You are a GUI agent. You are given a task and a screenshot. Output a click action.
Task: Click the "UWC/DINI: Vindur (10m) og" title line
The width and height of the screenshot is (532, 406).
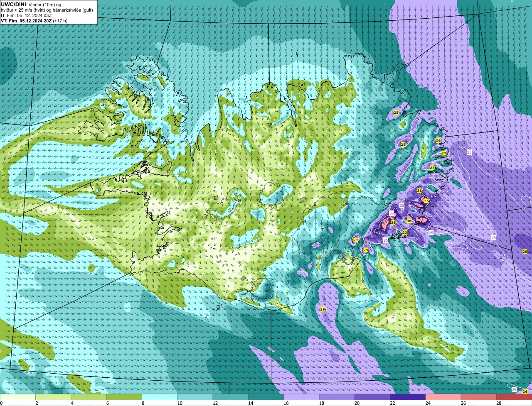pyautogui.click(x=31, y=5)
